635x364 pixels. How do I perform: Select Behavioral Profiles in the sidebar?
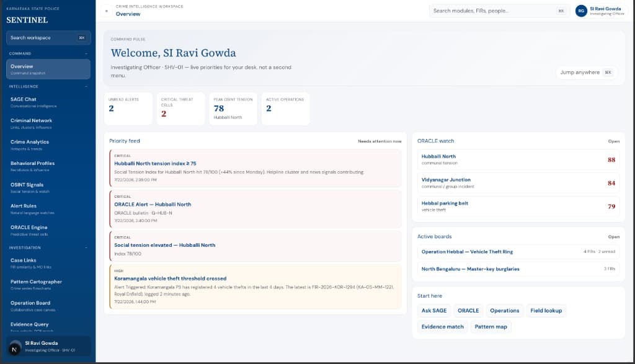(48, 166)
